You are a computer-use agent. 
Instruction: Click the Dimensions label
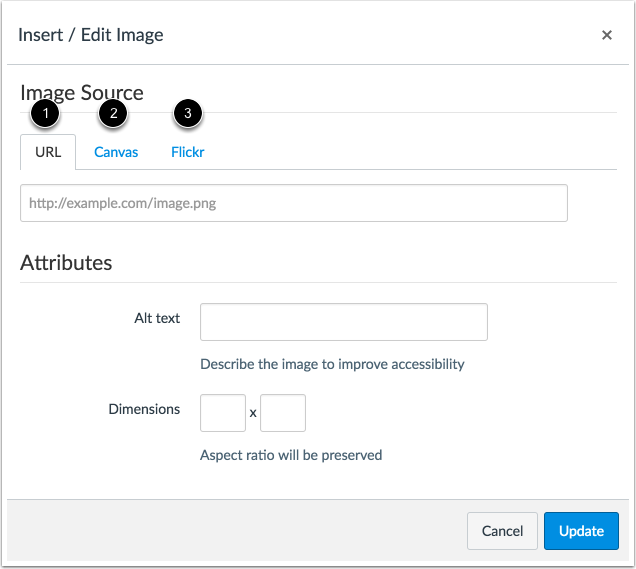pyautogui.click(x=144, y=409)
